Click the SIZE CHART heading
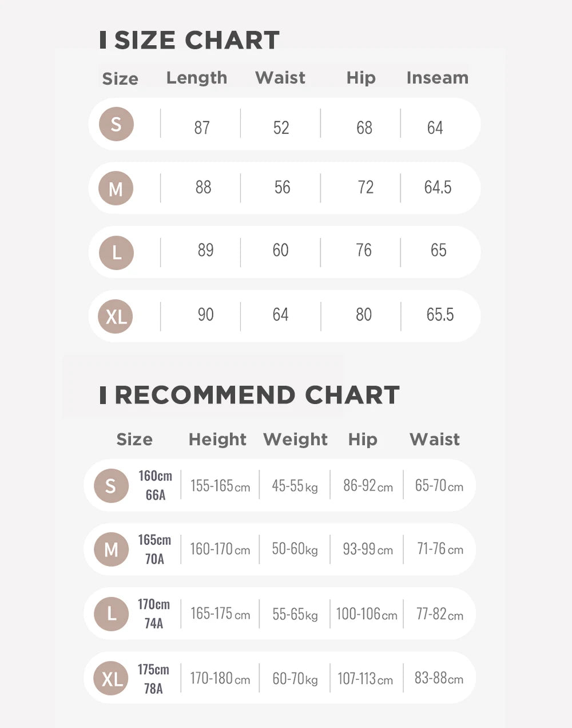 pyautogui.click(x=190, y=40)
